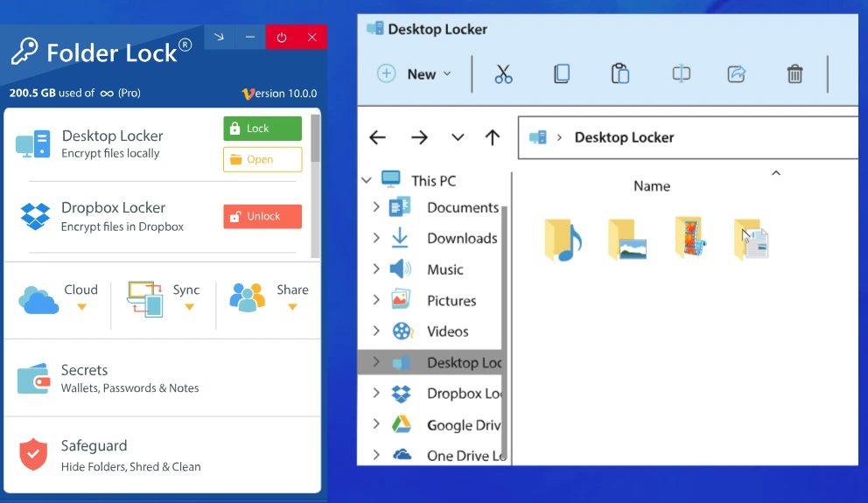Click the Copy icon in toolbar

(x=562, y=74)
